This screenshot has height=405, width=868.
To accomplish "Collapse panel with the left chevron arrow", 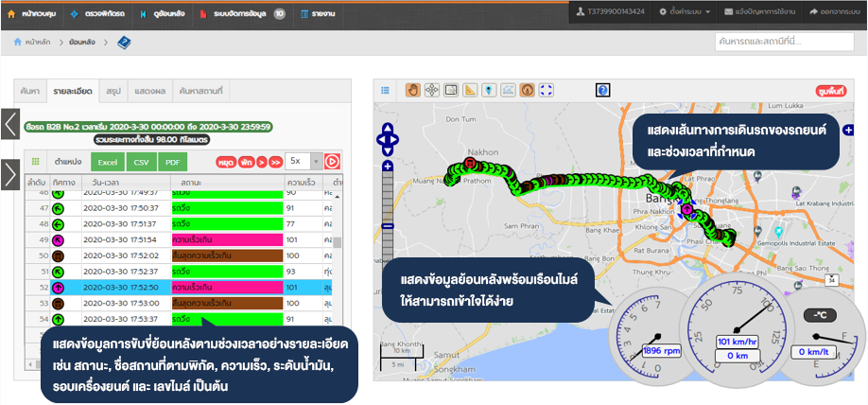I will [x=10, y=124].
